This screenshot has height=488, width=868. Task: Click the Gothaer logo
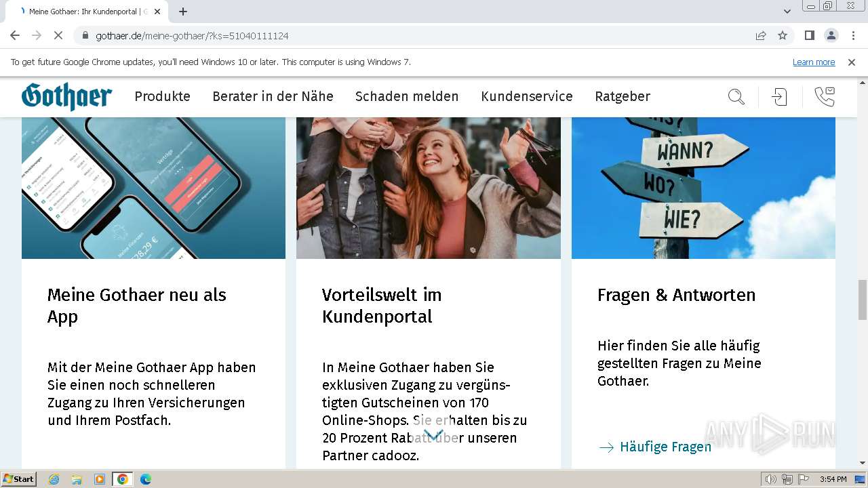point(66,96)
